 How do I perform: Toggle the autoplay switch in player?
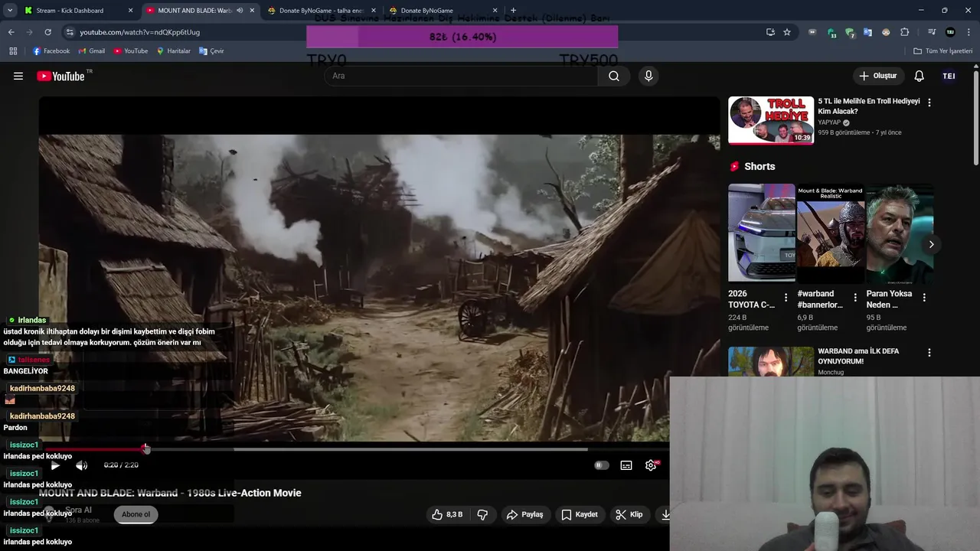[x=602, y=465]
